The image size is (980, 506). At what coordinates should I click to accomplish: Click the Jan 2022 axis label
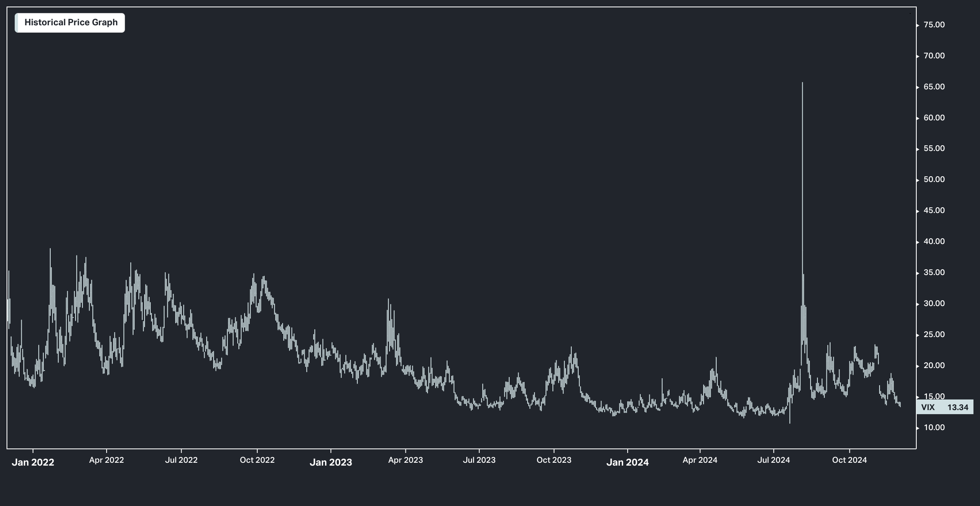(33, 462)
